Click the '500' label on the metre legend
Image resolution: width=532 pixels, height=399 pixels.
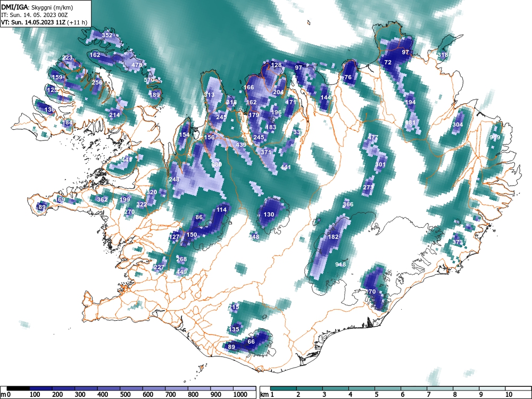[x=125, y=395]
